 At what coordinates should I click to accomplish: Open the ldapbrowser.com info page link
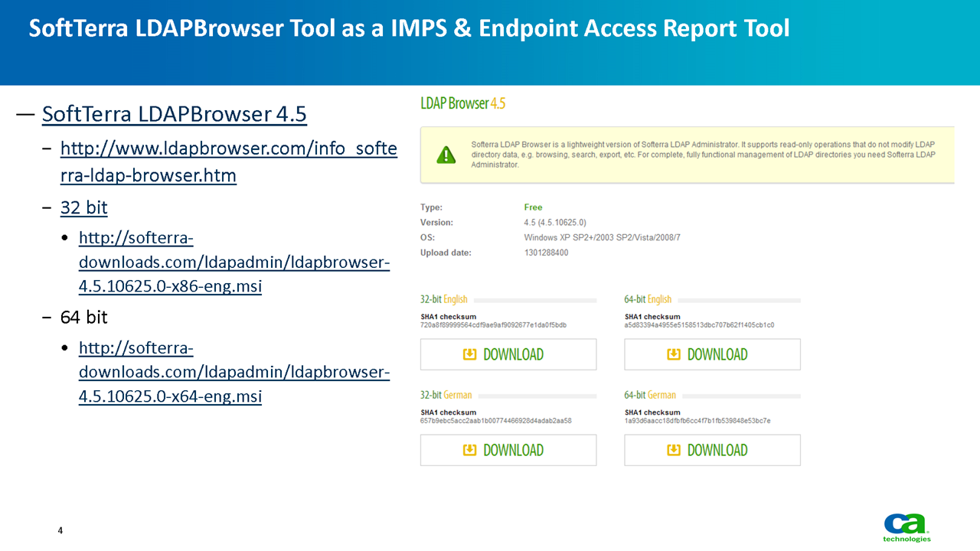[228, 161]
